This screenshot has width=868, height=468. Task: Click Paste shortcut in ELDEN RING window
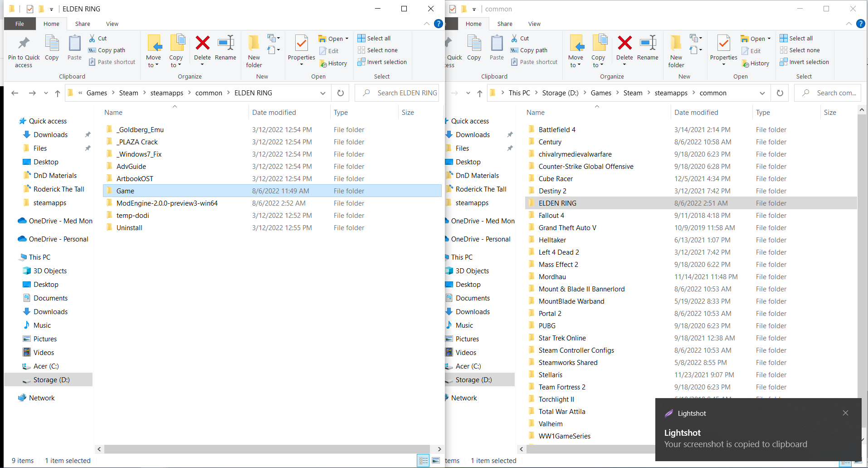tap(112, 62)
